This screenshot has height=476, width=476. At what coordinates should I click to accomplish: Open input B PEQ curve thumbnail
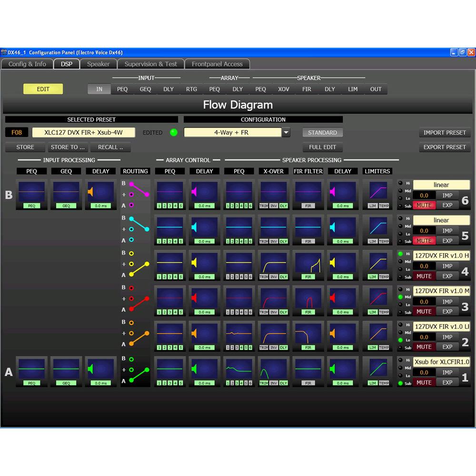(x=31, y=193)
